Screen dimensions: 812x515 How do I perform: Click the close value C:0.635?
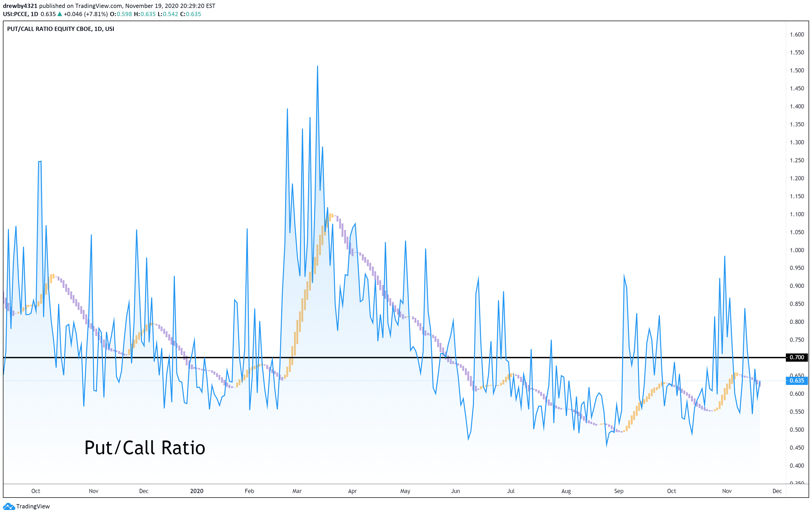click(190, 14)
